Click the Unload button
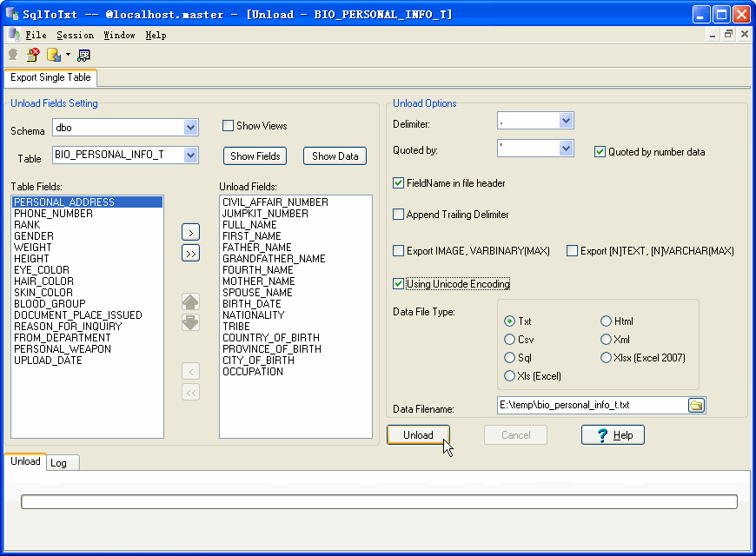The image size is (756, 556). coord(418,435)
